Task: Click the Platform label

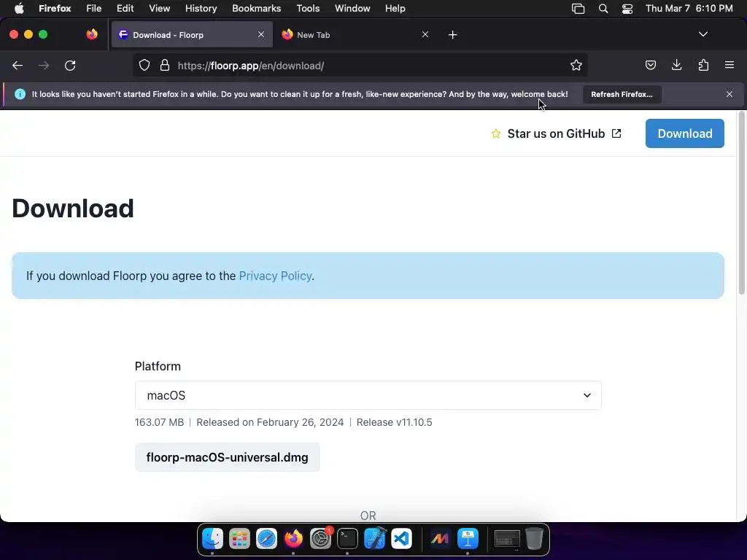Action: [158, 366]
